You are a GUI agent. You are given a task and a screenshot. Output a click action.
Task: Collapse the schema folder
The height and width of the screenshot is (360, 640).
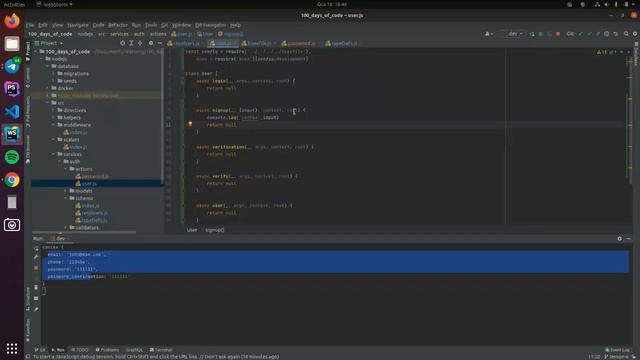point(65,198)
